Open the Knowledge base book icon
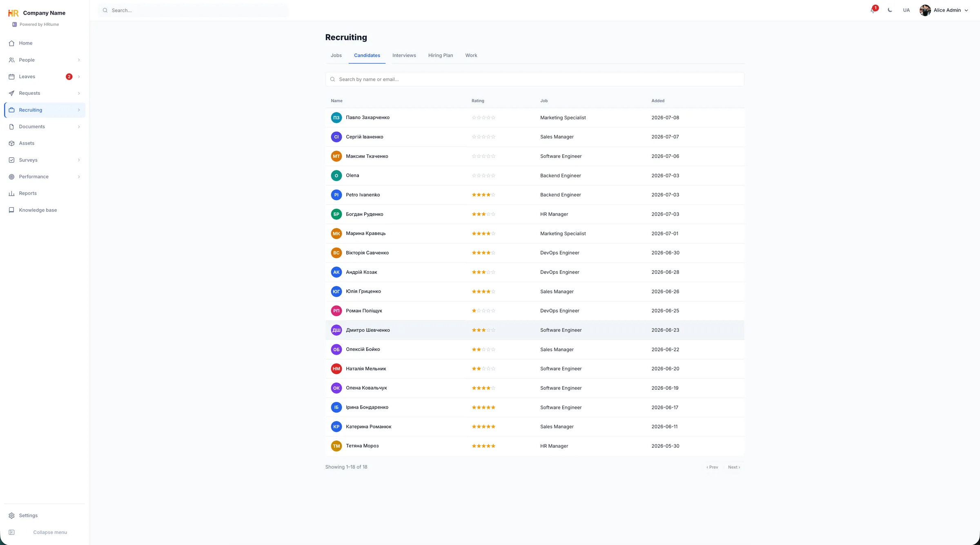This screenshot has height=545, width=980. tap(11, 210)
